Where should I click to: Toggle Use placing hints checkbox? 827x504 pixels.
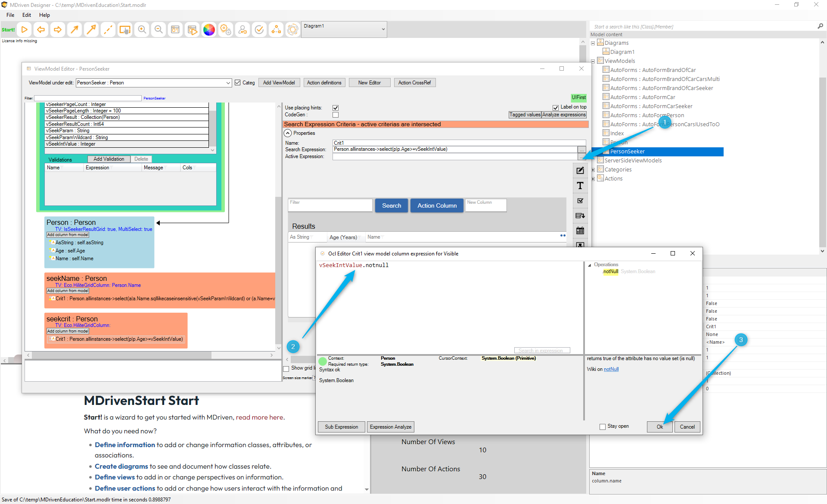[x=336, y=108]
